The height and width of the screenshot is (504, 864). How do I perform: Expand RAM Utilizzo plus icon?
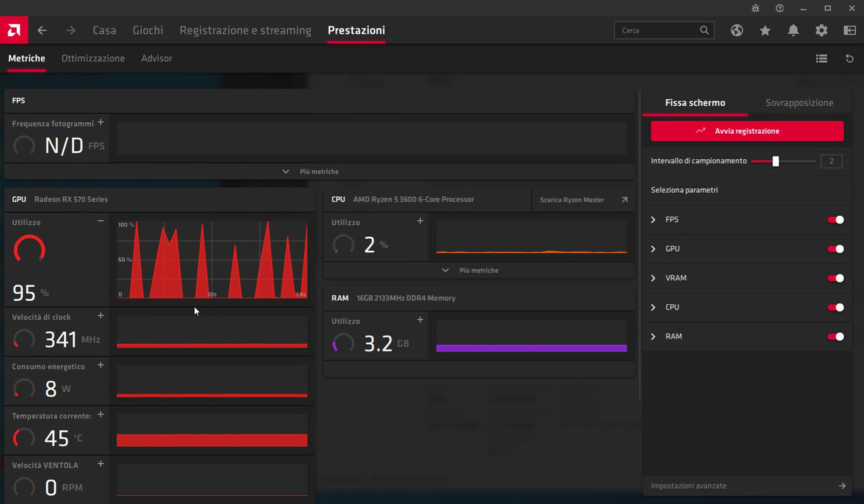pyautogui.click(x=420, y=320)
